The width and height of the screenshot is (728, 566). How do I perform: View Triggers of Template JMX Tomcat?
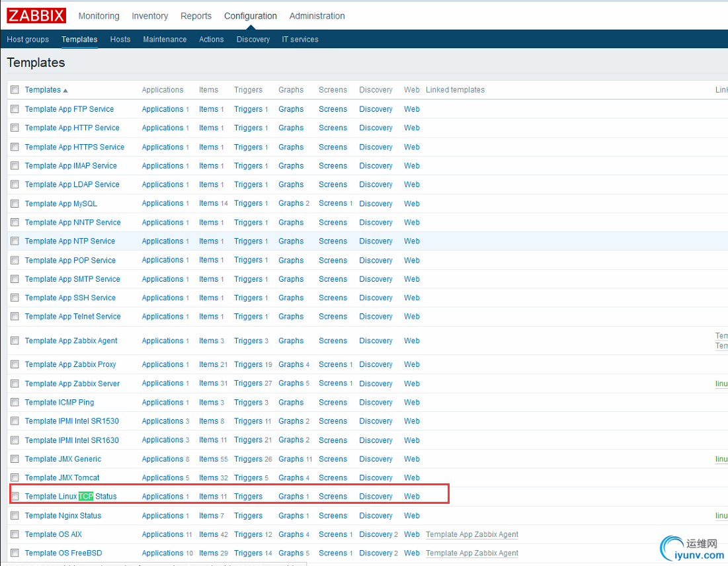coord(249,478)
